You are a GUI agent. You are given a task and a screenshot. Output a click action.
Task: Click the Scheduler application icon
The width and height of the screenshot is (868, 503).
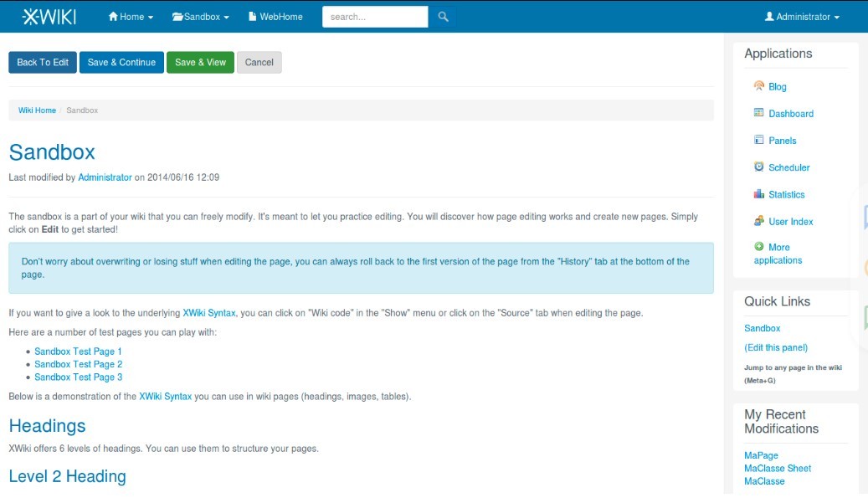[x=759, y=167]
